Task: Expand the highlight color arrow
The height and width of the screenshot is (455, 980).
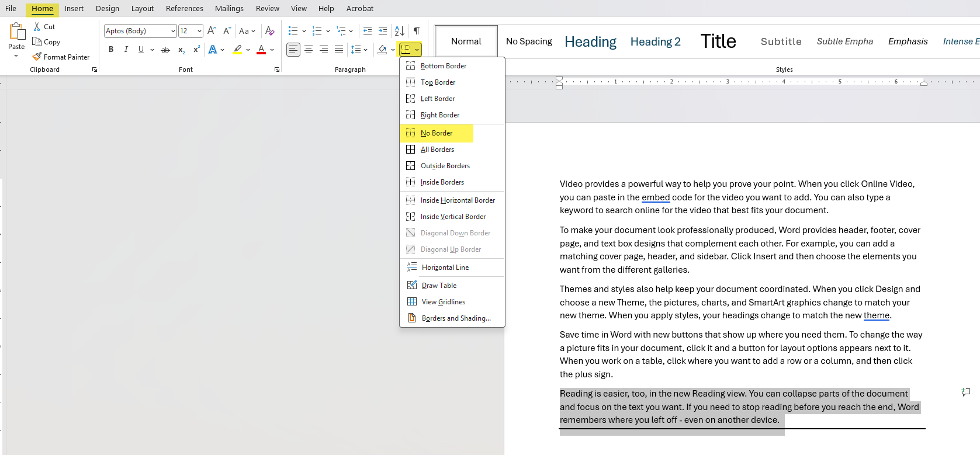Action: tap(248, 50)
